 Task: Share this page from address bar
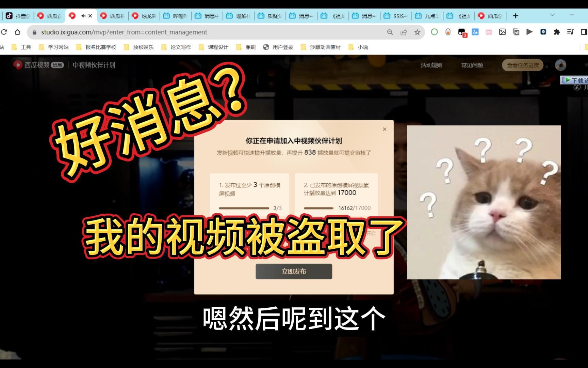pos(404,32)
